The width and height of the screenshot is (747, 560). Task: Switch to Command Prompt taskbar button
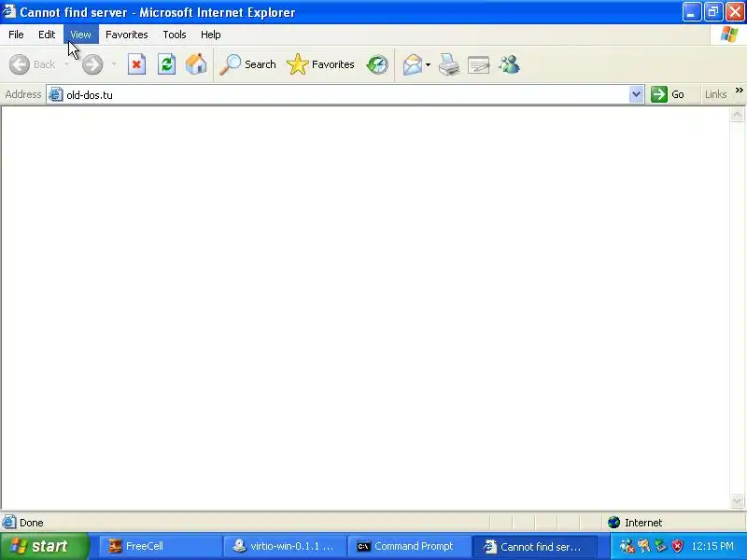click(x=409, y=546)
